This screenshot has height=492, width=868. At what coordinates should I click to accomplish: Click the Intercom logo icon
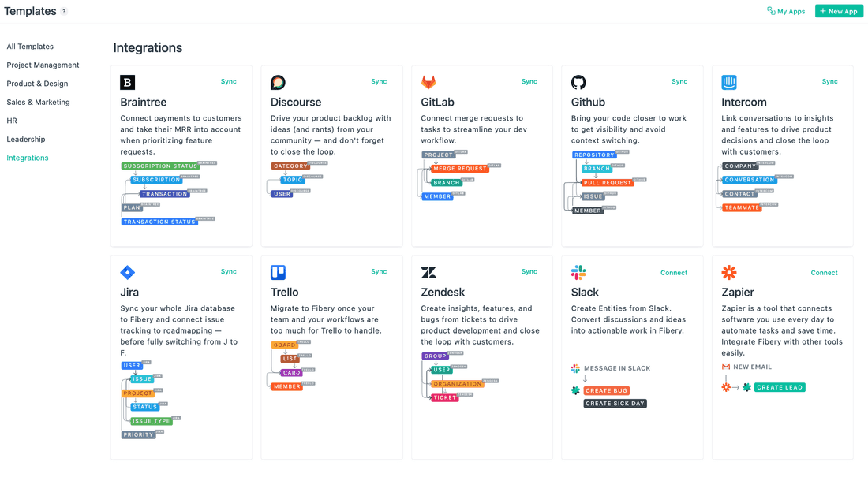tap(729, 82)
